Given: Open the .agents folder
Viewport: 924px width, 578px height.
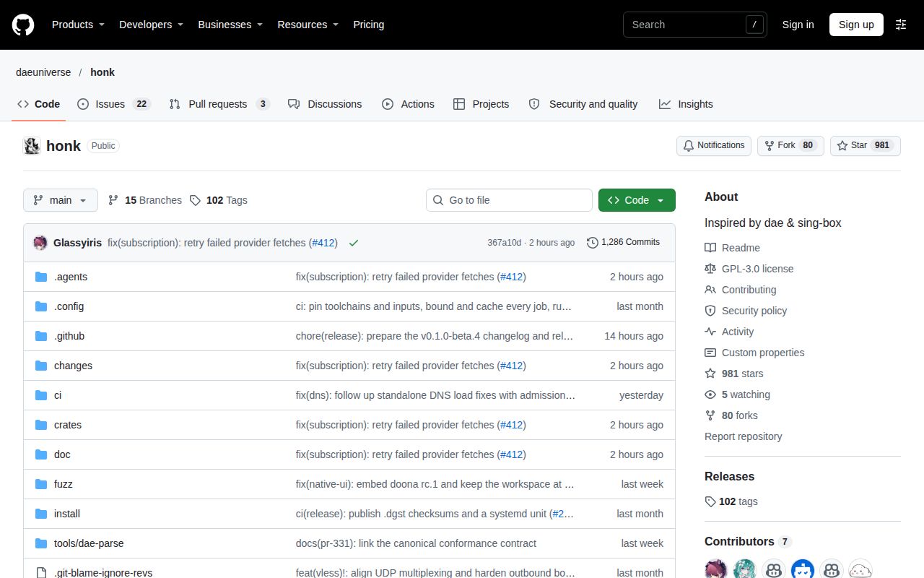Looking at the screenshot, I should pyautogui.click(x=71, y=277).
